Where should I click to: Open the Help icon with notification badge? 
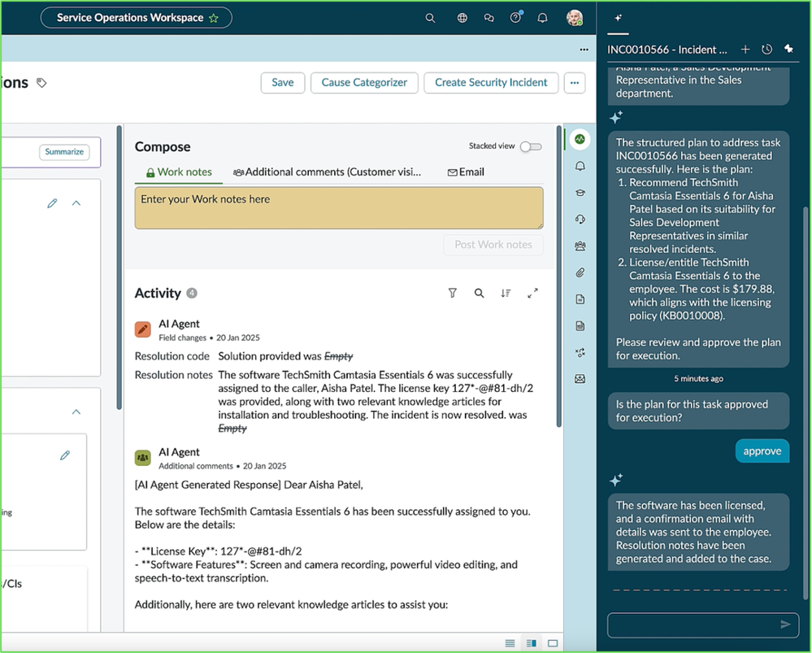515,17
